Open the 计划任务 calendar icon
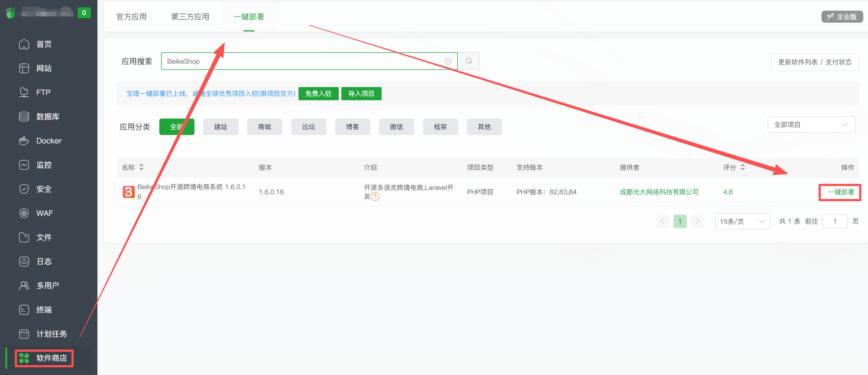Viewport: 868px width, 375px height. click(x=24, y=334)
